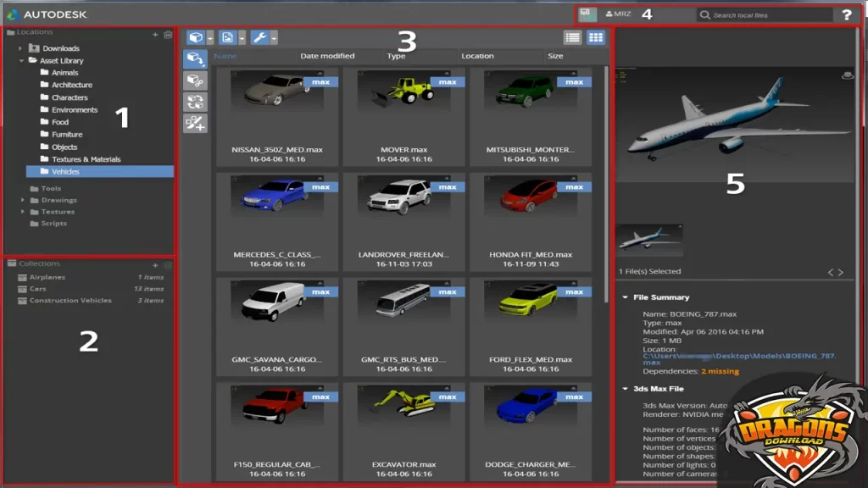
Task: Select the HONDA FIT_MED.max thumbnail
Action: pos(531,221)
